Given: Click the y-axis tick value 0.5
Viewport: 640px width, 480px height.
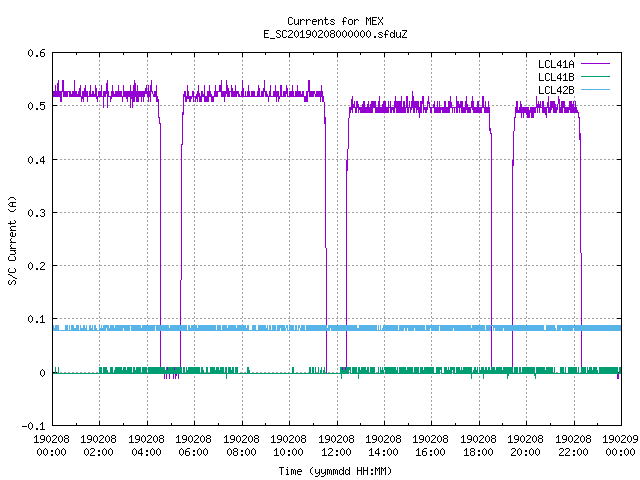Looking at the screenshot, I should 36,106.
